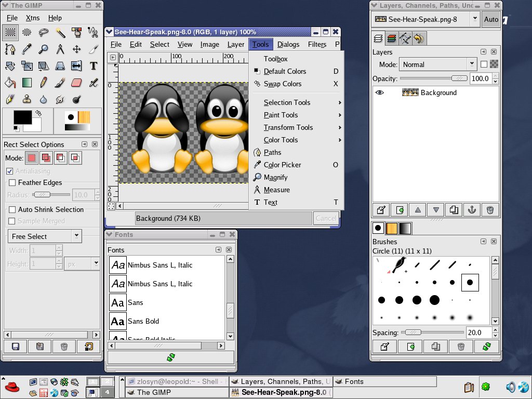The image size is (532, 399).
Task: Select the Text tool icon in toolbox
Action: (x=94, y=66)
